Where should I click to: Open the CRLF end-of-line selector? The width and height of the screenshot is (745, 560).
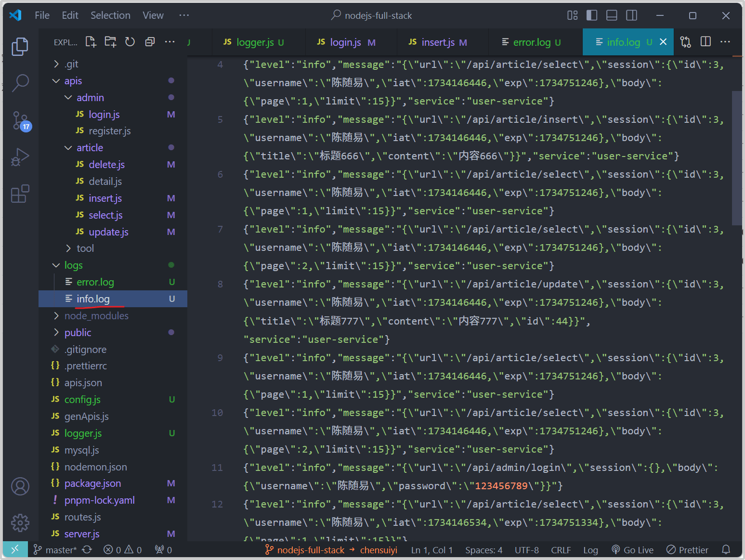pos(561,549)
